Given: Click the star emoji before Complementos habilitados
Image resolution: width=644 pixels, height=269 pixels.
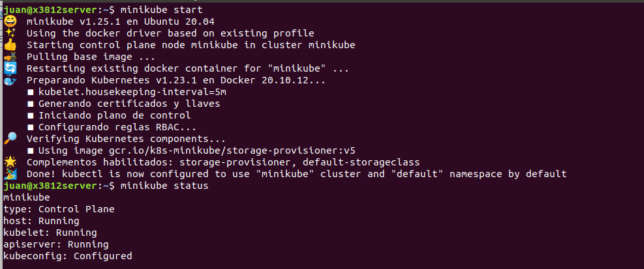Looking at the screenshot, I should pyautogui.click(x=10, y=162).
